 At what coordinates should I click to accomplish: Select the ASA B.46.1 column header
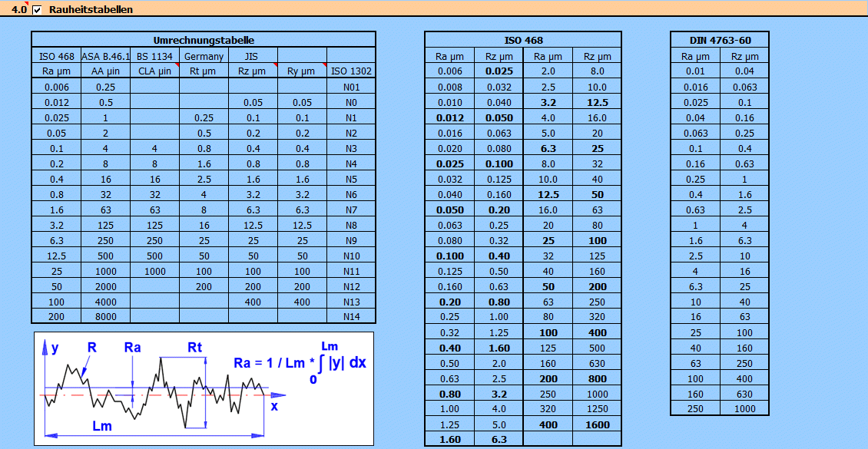tap(105, 56)
